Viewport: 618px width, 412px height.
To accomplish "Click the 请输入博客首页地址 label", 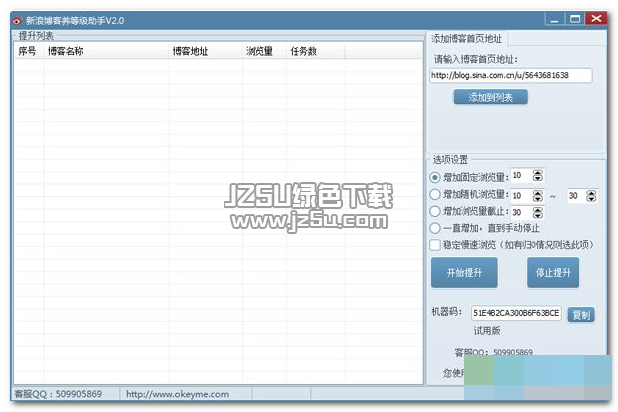I will (476, 60).
